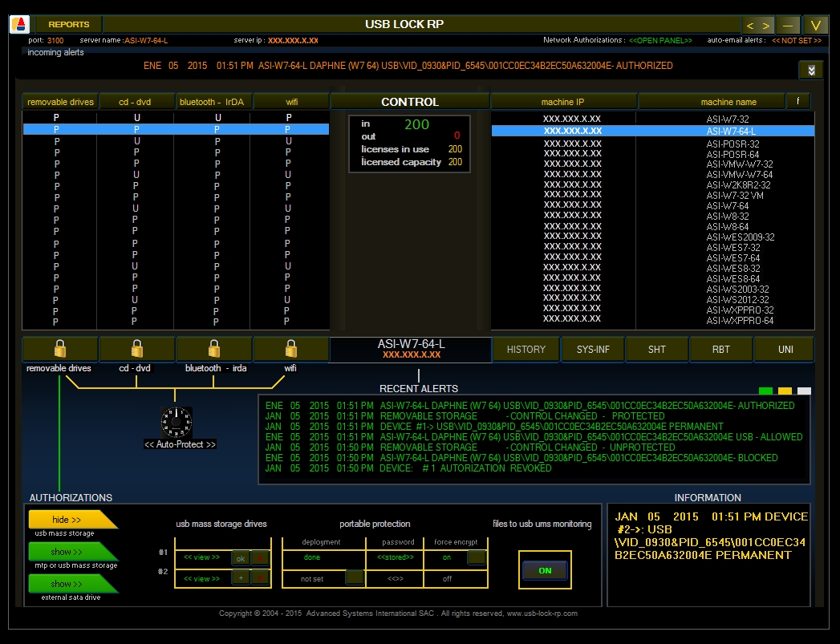The image size is (840, 644).
Task: Click the green status color indicator
Action: [x=766, y=391]
